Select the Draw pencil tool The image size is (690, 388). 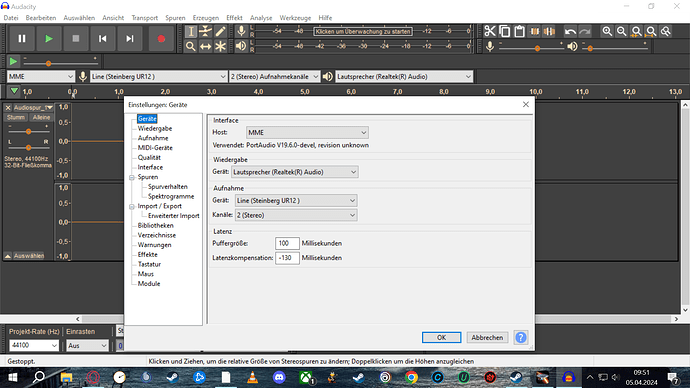tap(220, 31)
